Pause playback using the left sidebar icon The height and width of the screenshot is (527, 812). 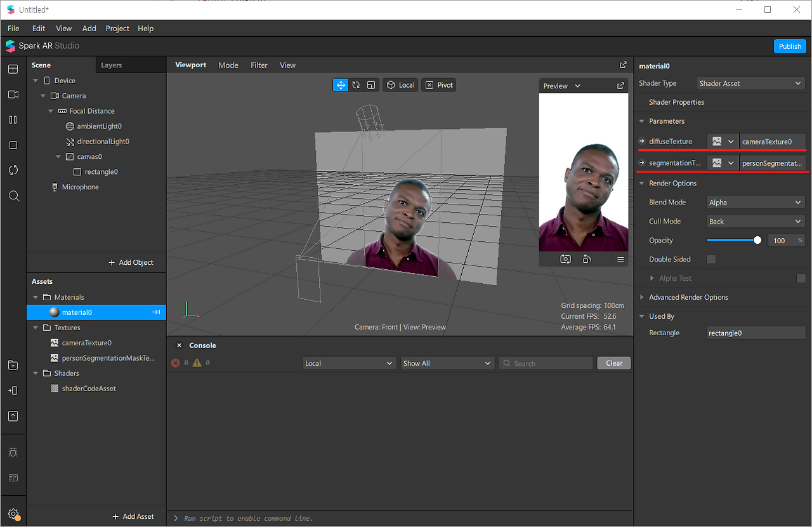click(x=13, y=119)
